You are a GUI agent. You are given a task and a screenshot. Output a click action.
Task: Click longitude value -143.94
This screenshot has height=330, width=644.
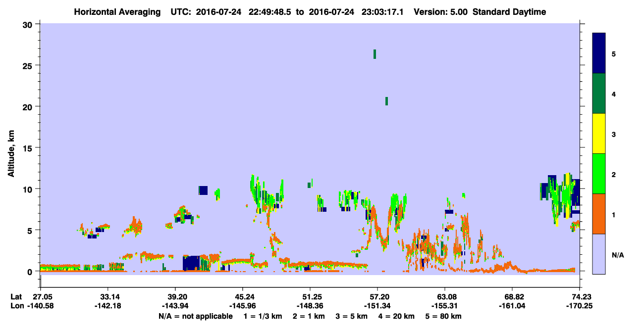pyautogui.click(x=175, y=306)
